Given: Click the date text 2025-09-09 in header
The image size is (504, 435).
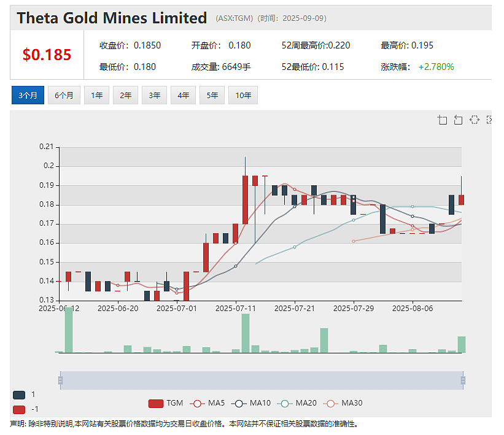Looking at the screenshot, I should (303, 18).
